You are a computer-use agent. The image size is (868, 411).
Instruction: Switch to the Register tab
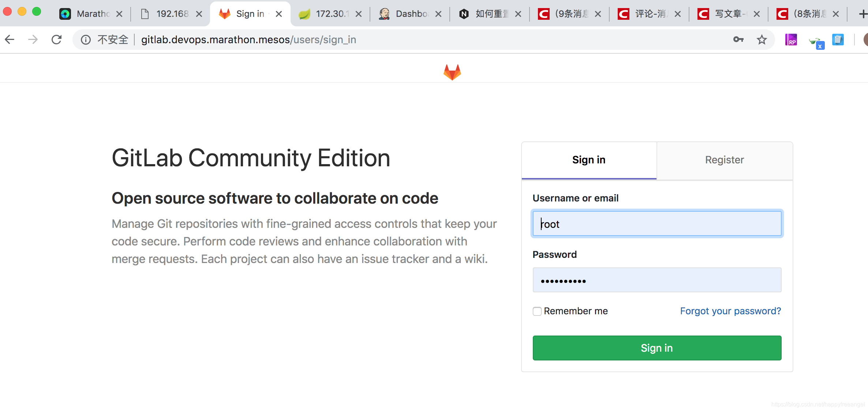724,160
